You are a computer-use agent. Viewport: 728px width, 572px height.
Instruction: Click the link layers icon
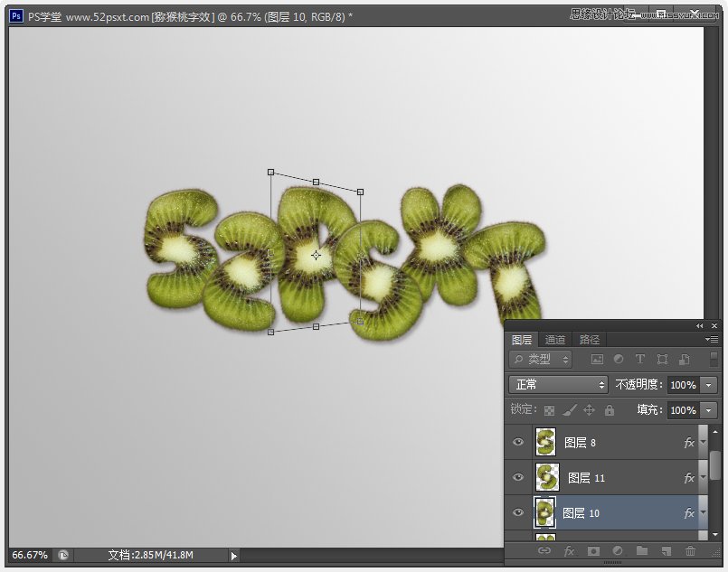[x=544, y=550]
